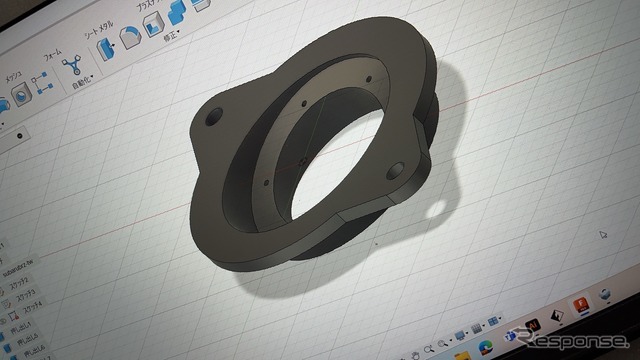Open the 自動化 dropdown menu

(x=83, y=82)
